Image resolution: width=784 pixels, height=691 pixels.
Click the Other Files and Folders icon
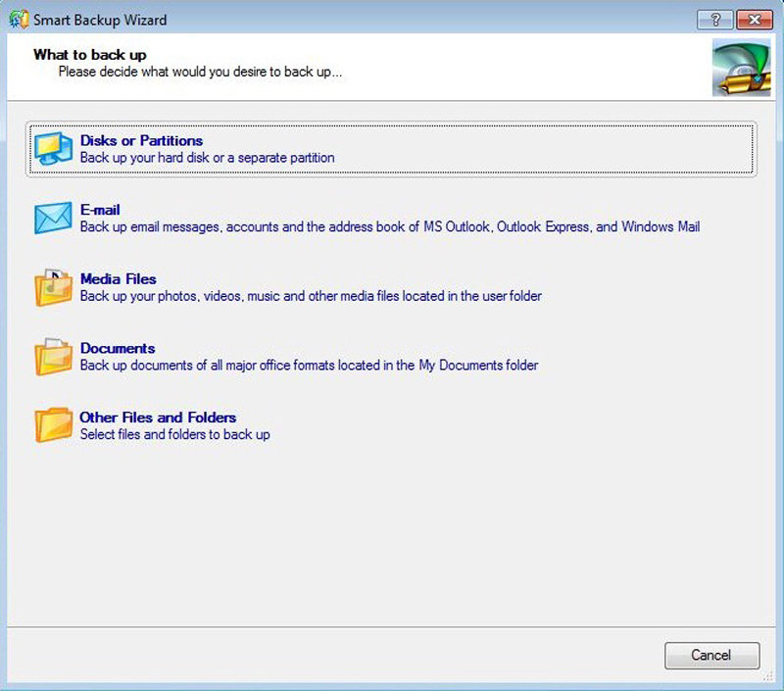[53, 425]
